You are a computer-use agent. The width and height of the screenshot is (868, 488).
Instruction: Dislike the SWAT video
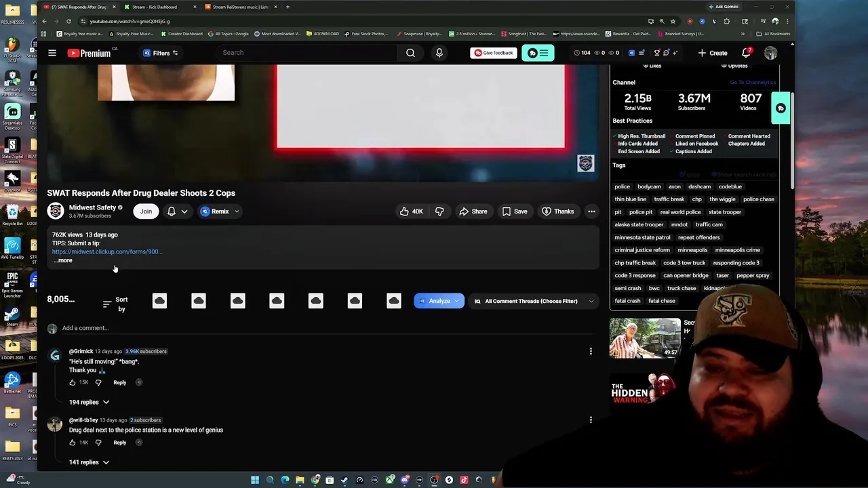(439, 211)
